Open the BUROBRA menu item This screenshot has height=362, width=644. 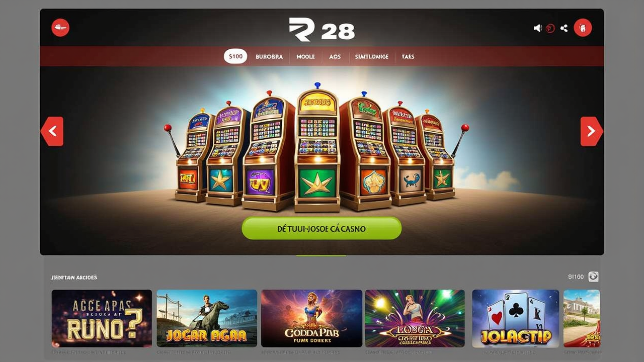(x=269, y=57)
